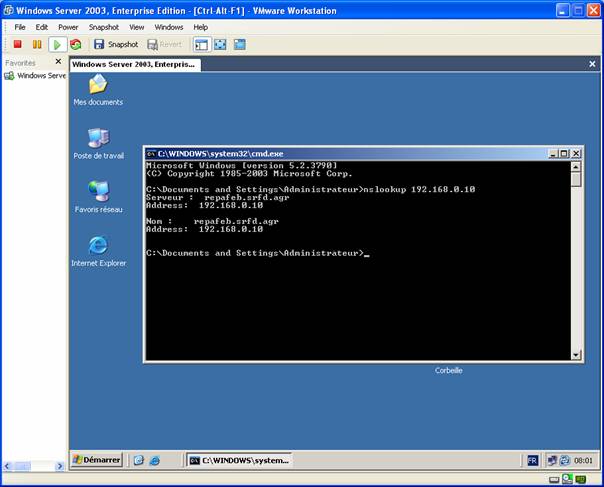Image resolution: width=604 pixels, height=487 pixels.
Task: Close the Favorites panel
Action: (x=58, y=61)
